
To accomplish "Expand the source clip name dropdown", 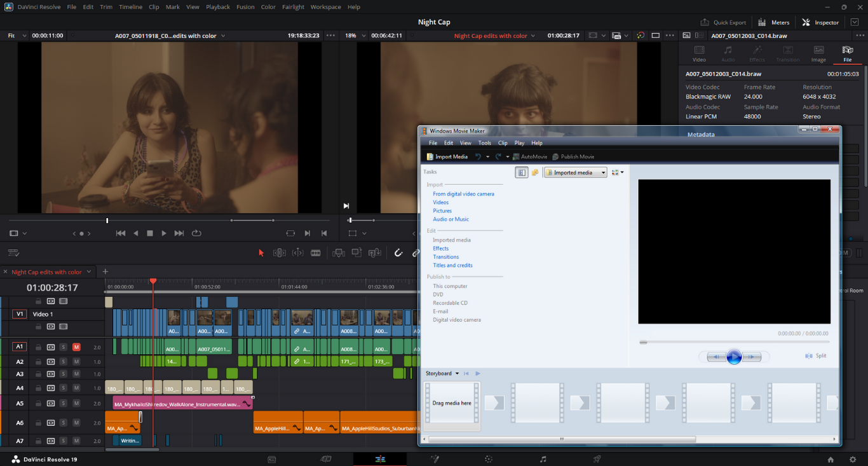I will (223, 36).
